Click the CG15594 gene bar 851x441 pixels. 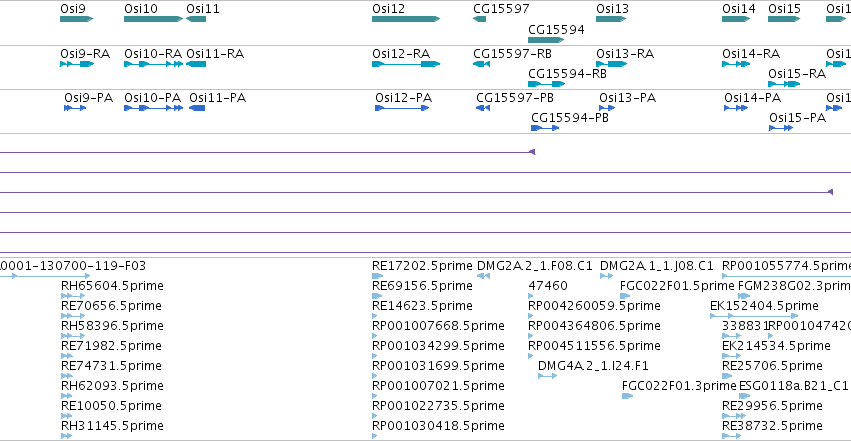546,40
